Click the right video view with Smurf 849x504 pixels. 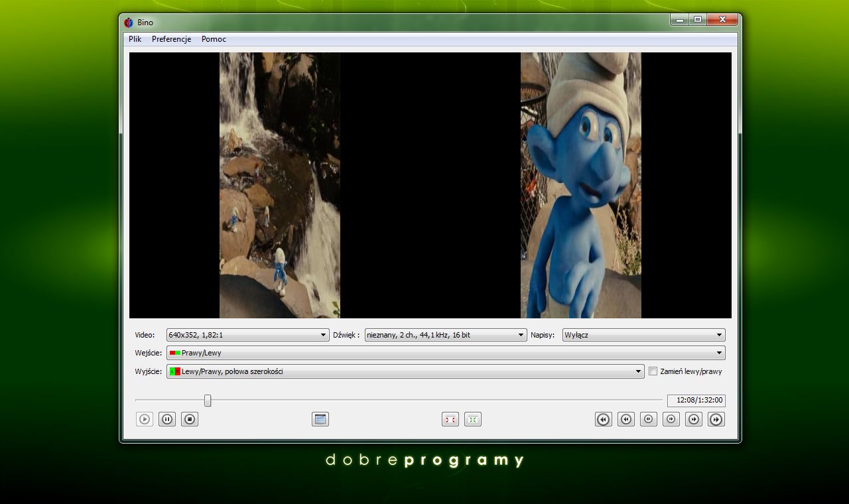pyautogui.click(x=581, y=186)
